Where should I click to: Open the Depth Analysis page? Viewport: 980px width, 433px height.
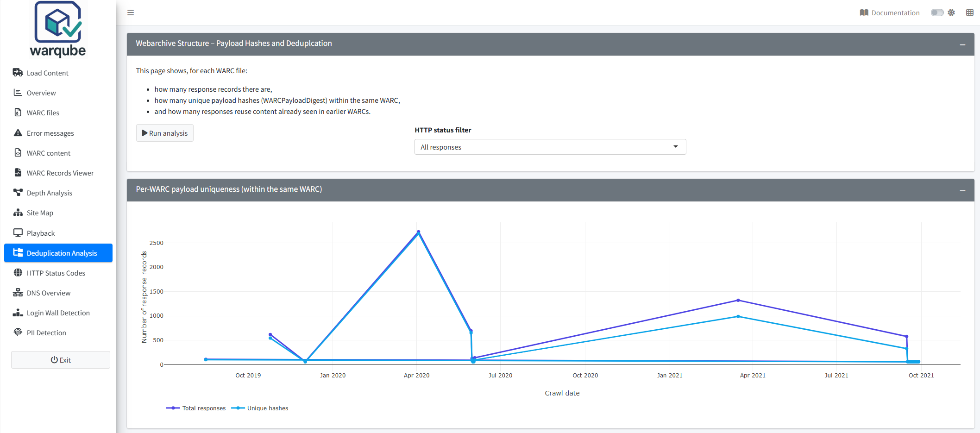(x=58, y=193)
